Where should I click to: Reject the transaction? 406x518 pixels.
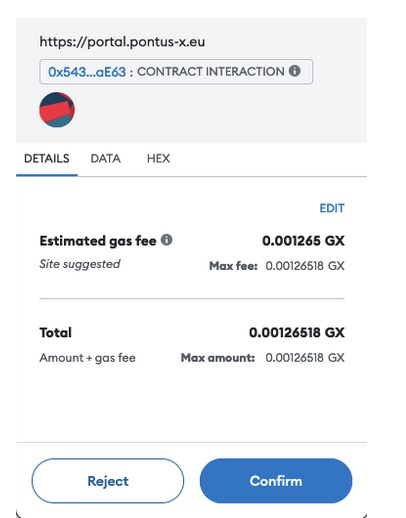(x=108, y=481)
